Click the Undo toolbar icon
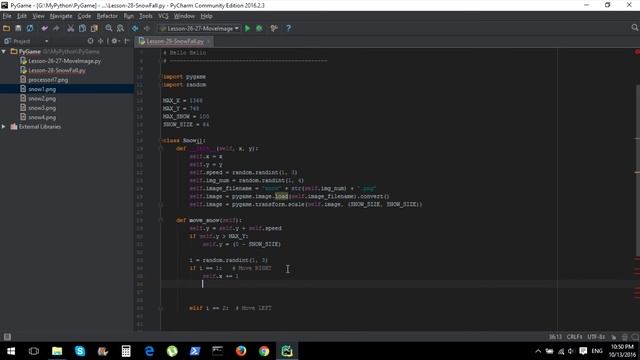The height and width of the screenshot is (360, 640). pyautogui.click(x=44, y=28)
